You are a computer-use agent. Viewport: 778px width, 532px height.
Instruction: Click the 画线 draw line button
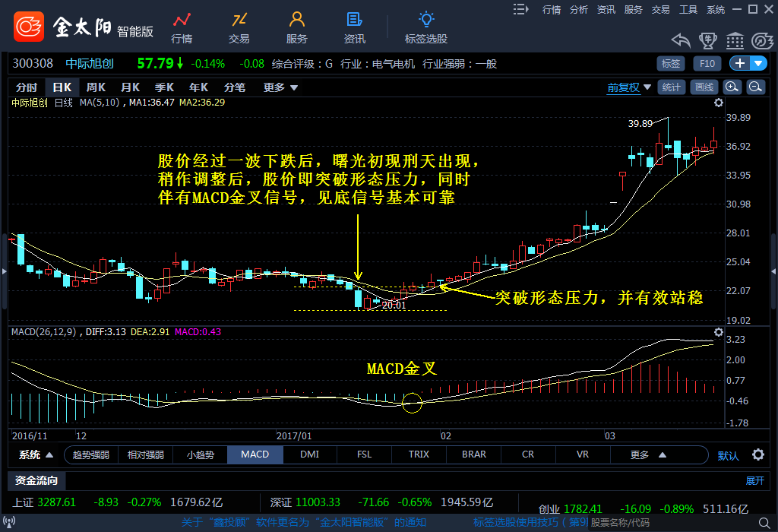704,87
